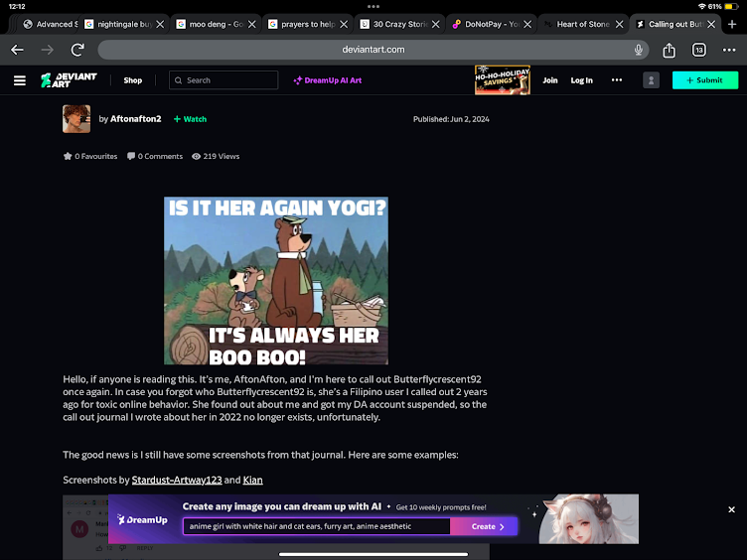Click the DreamUp logo in ad banner
Screen dimensions: 747x560
[x=142, y=519]
